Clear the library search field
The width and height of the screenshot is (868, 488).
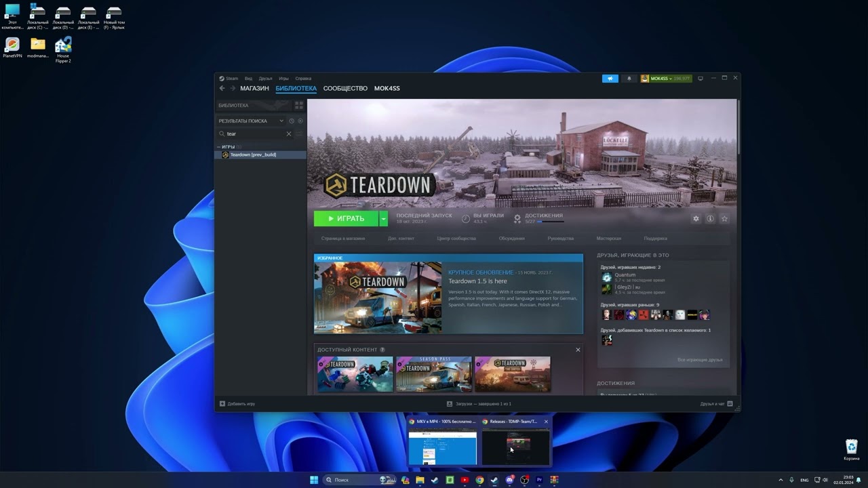[288, 134]
